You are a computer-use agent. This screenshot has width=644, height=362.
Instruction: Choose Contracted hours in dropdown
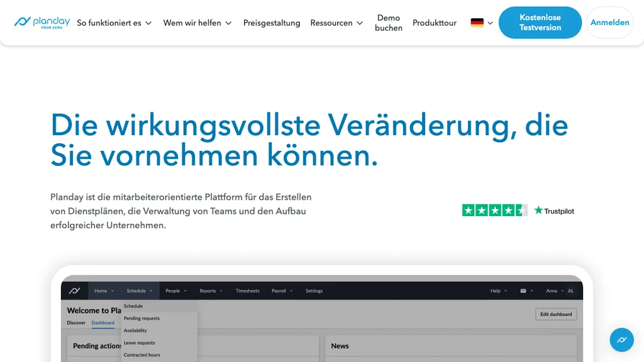142,354
